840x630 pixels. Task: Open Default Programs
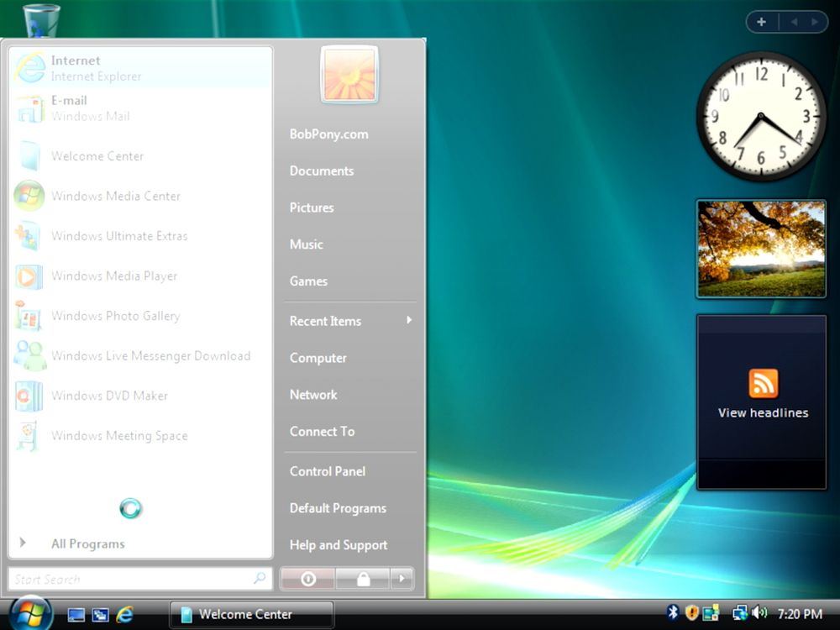[338, 508]
